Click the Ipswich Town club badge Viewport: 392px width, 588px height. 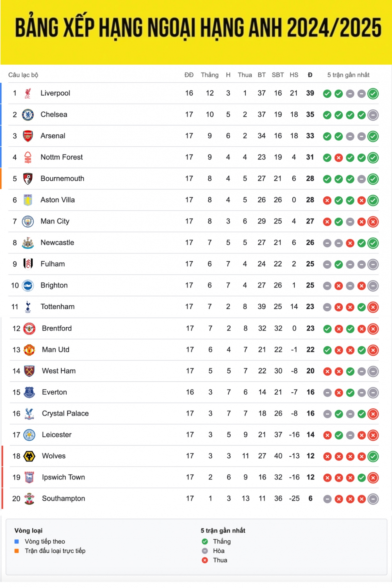29,478
